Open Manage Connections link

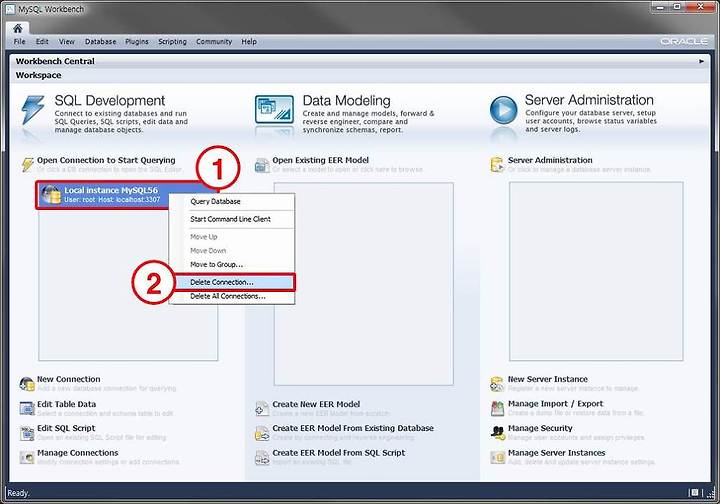[x=78, y=453]
